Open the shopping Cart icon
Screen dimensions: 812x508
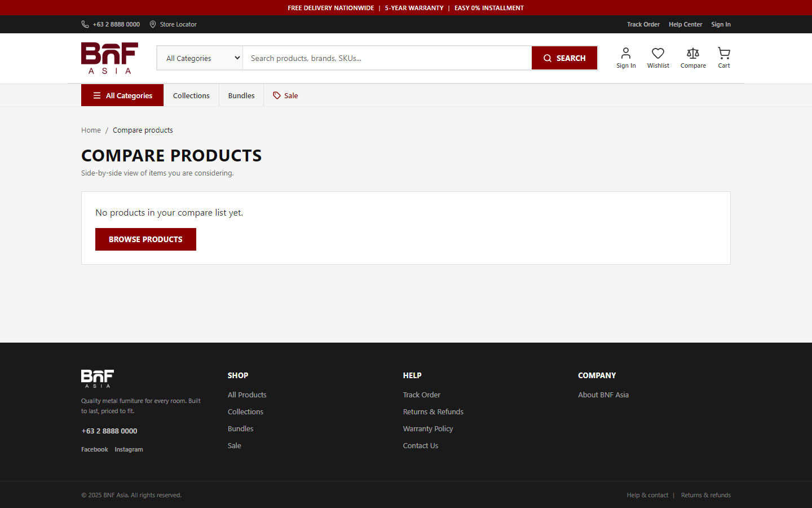pos(724,53)
